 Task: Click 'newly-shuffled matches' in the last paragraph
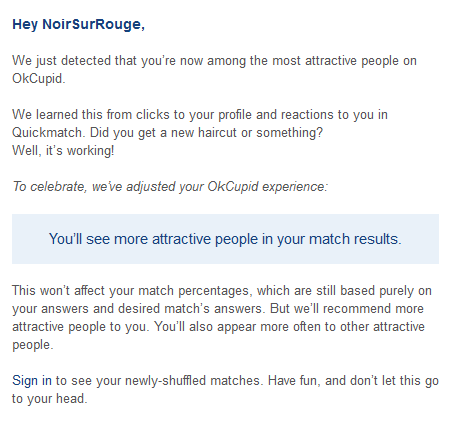194,381
